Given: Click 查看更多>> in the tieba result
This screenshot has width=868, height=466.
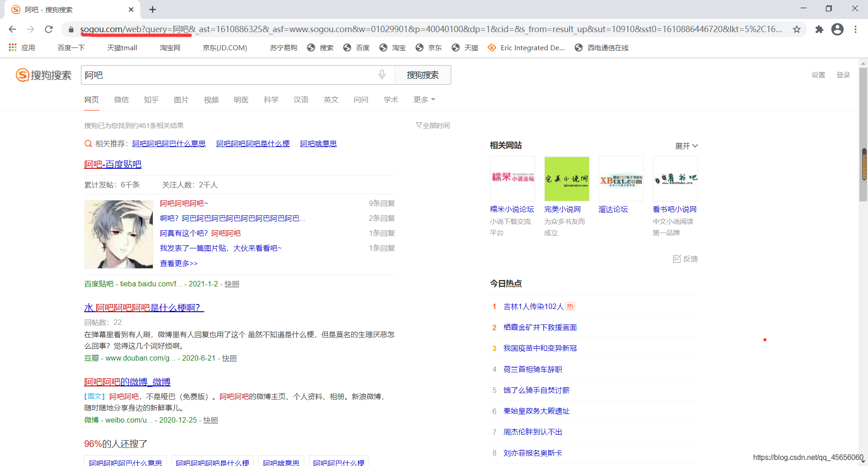Looking at the screenshot, I should coord(179,263).
